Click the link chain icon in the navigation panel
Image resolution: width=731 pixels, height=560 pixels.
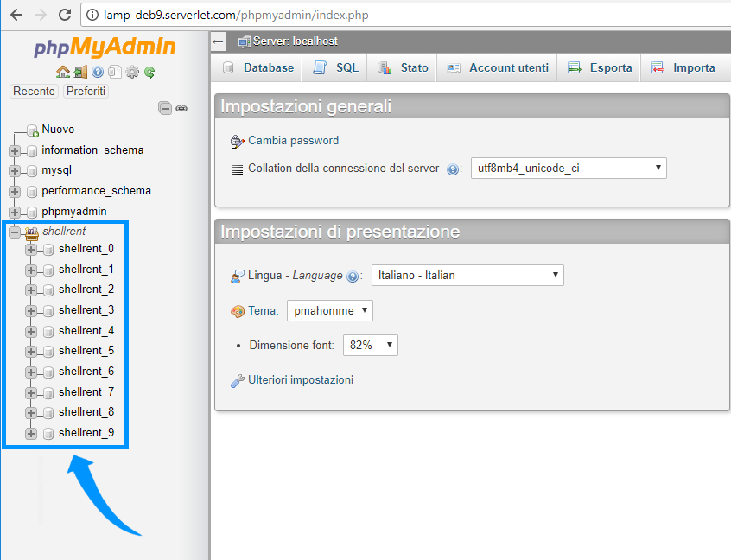(181, 109)
